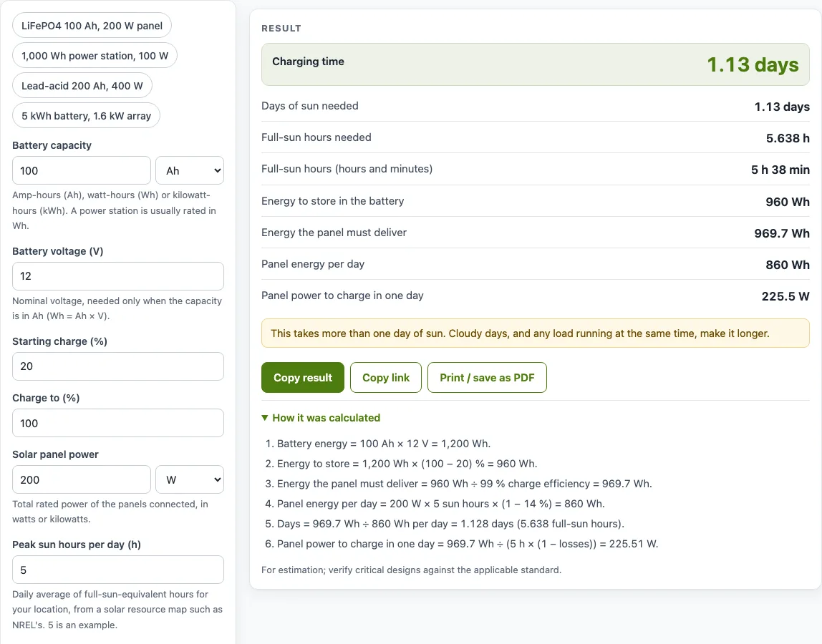Image resolution: width=822 pixels, height=644 pixels.
Task: Select the 860 Wh panel energy per day value
Action: point(788,265)
